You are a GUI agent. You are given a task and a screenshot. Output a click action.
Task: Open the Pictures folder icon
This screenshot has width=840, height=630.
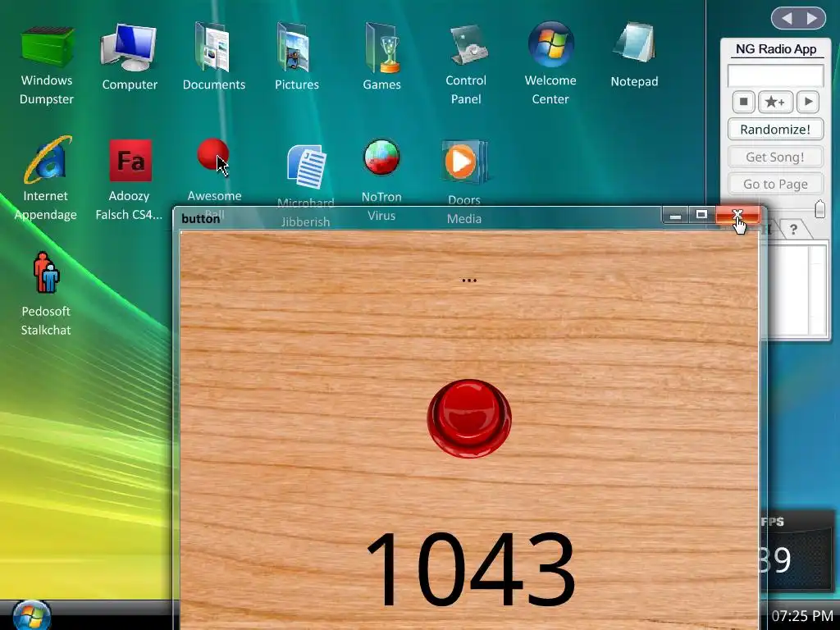(294, 47)
